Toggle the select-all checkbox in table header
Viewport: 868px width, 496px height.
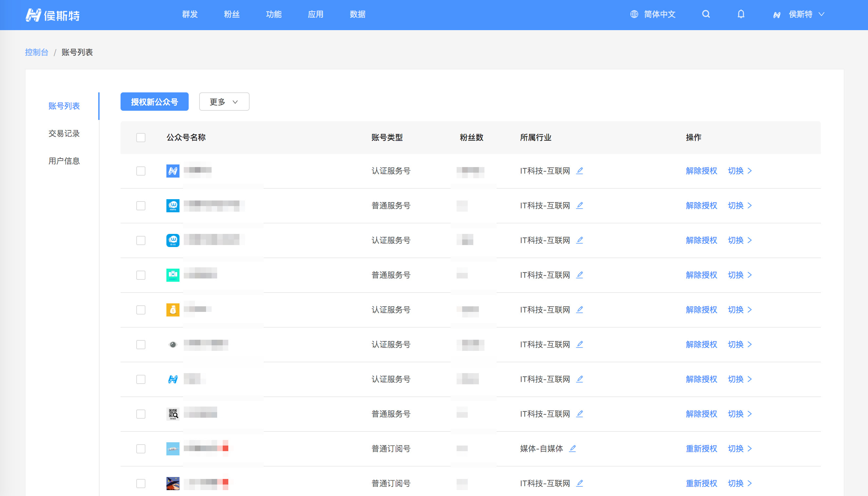pos(141,138)
